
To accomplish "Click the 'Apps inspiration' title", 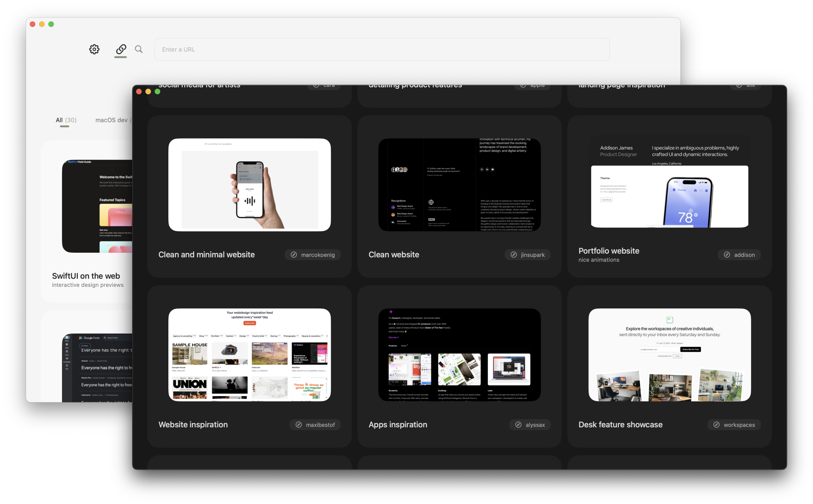I will 398,425.
